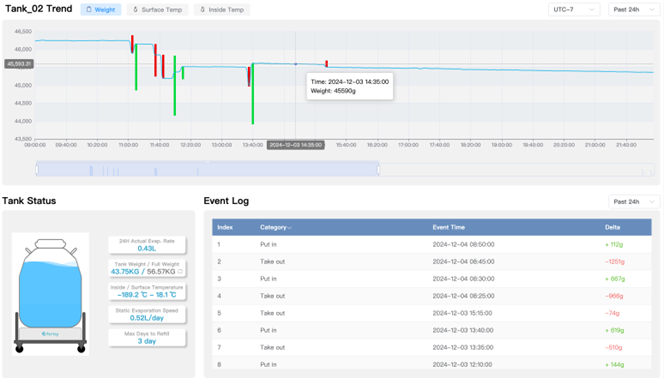
Task: Select the Weight trend tab
Action: click(101, 9)
